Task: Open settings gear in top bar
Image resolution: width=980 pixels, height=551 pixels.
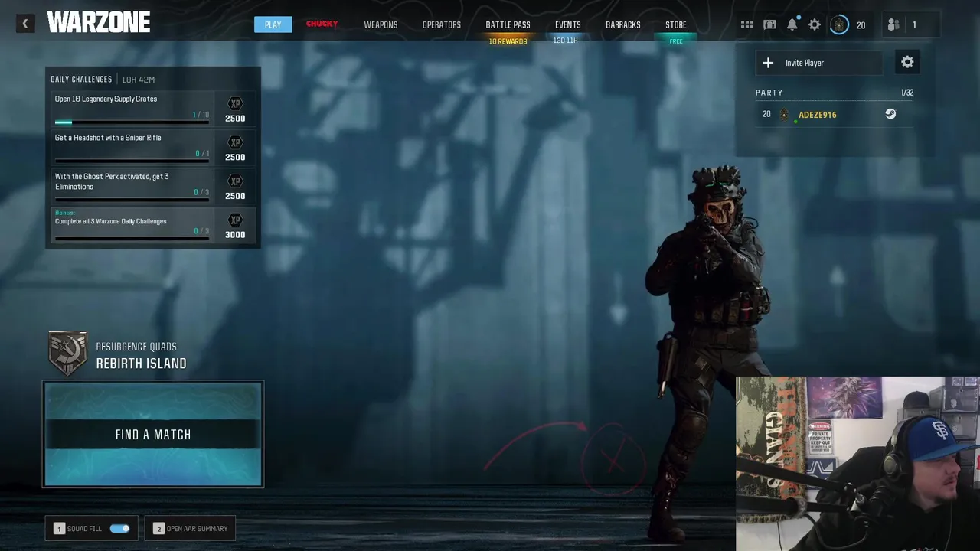Action: (x=815, y=24)
